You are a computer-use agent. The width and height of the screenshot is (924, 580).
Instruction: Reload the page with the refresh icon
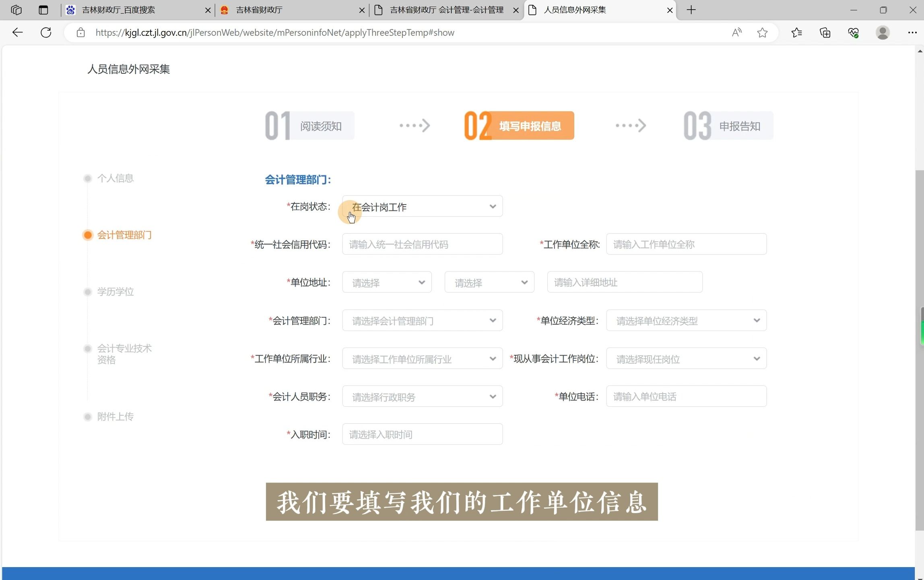coord(46,33)
